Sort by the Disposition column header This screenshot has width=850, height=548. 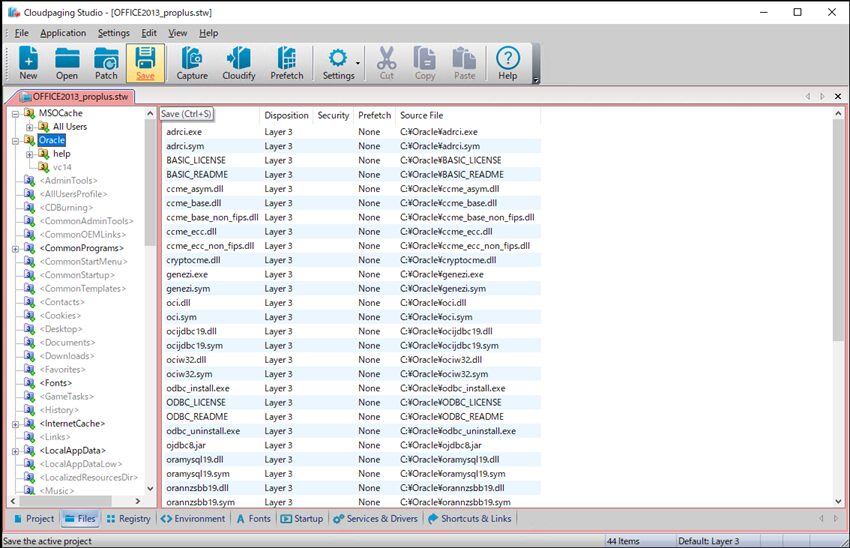pos(286,115)
